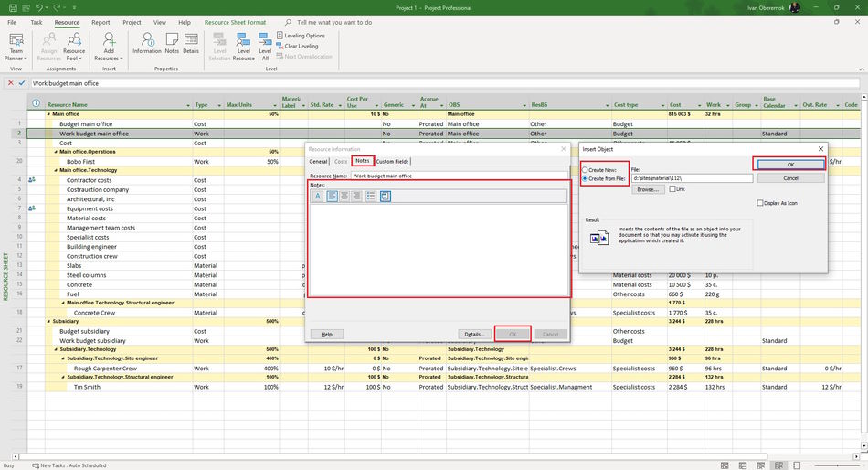Switch to the Task ribbon tab
This screenshot has width=868, height=470.
coord(37,22)
